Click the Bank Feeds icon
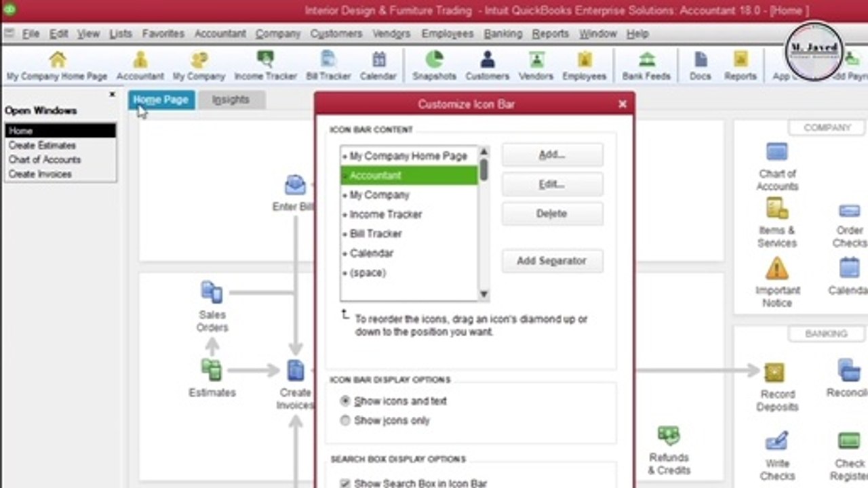 click(647, 66)
